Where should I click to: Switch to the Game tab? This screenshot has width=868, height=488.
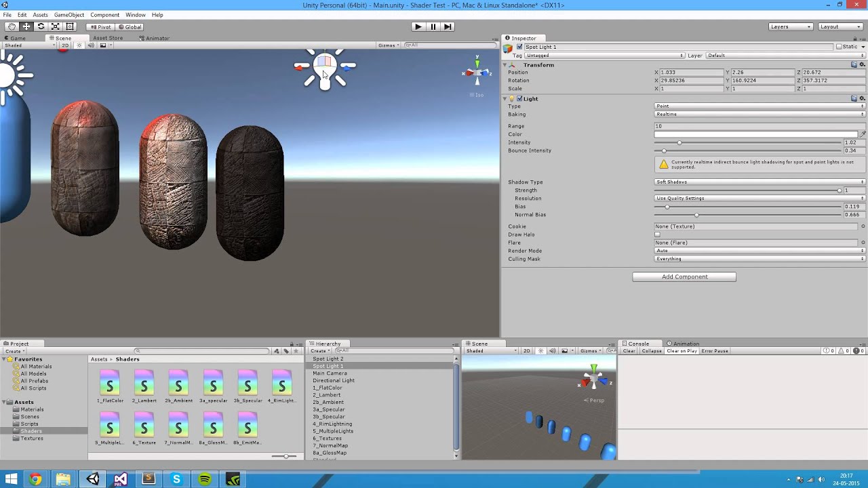click(15, 38)
